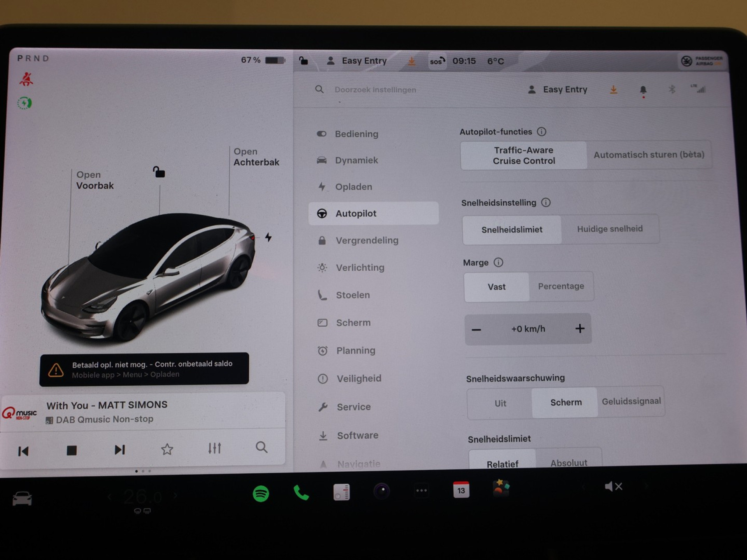
Task: Open the Opladen settings menu
Action: pos(353,187)
